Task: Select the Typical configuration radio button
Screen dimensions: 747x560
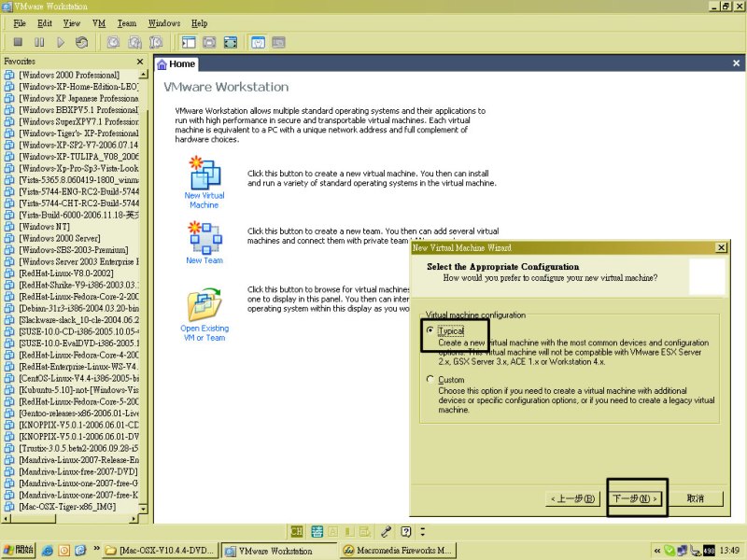Action: 430,330
